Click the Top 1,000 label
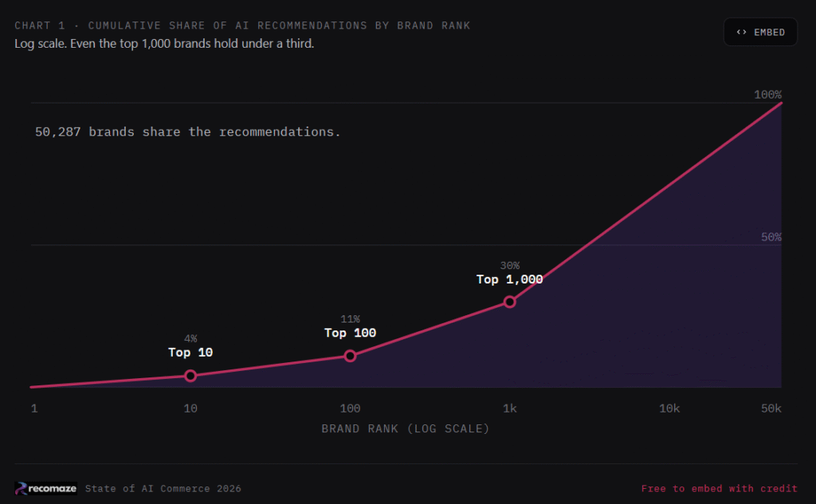The image size is (816, 504). tap(509, 279)
